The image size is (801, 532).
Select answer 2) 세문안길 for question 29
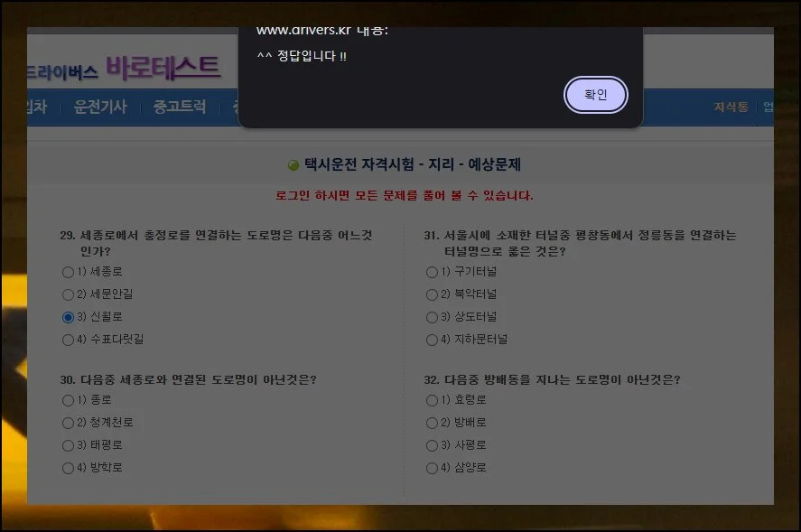68,294
